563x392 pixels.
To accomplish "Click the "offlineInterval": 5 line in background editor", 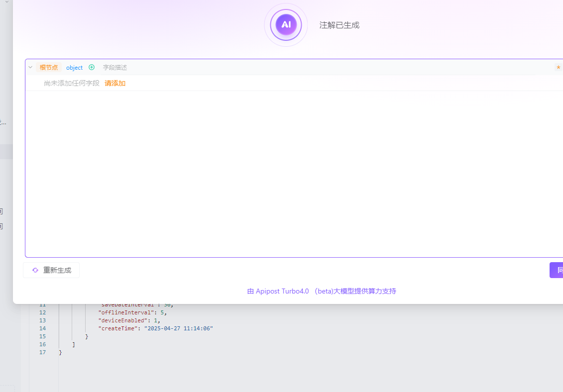I will [132, 312].
